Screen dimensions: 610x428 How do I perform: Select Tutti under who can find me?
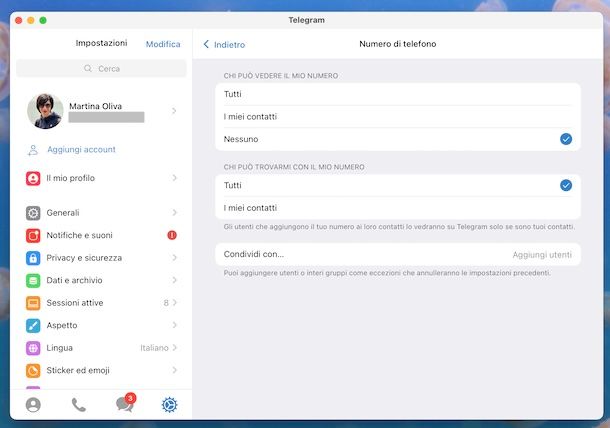coord(398,186)
